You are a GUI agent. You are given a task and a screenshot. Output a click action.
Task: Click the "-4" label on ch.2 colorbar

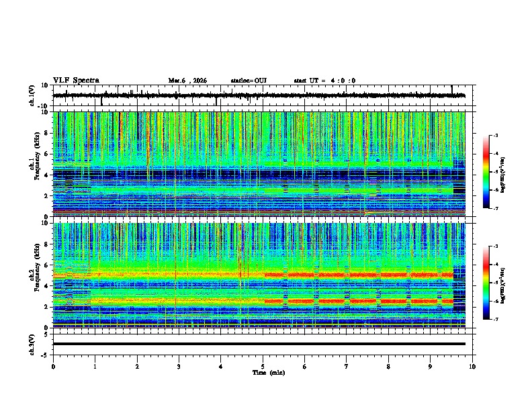pos(495,265)
